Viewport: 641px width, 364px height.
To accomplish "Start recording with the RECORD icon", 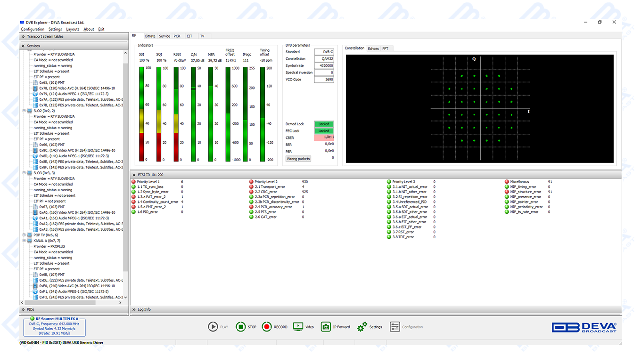I will [x=267, y=327].
